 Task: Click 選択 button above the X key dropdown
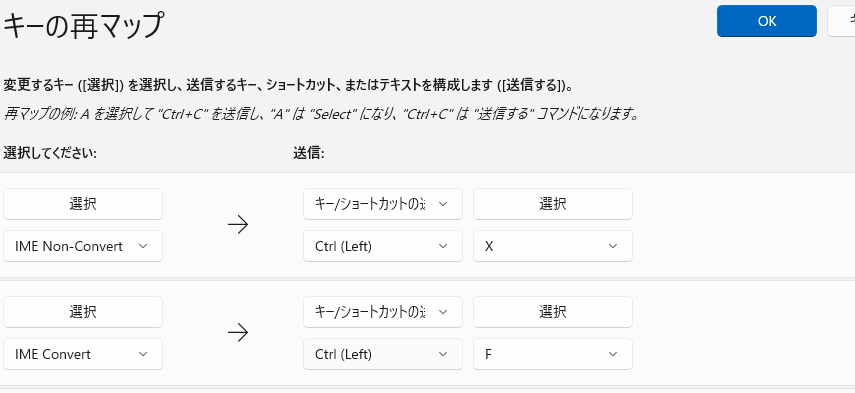click(553, 204)
